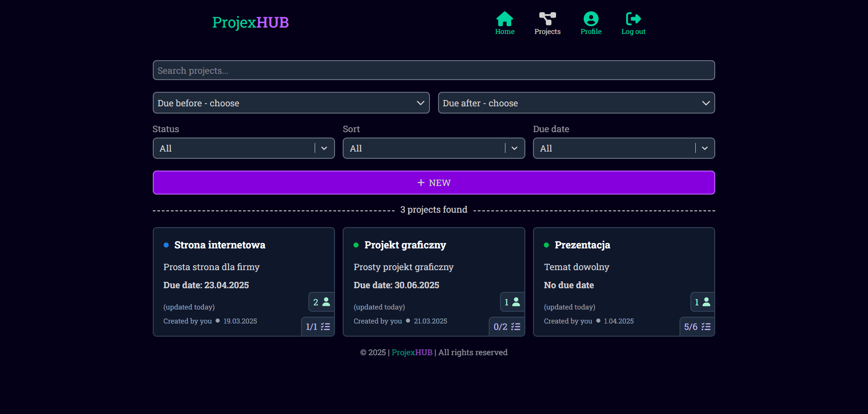Click Due date select showing All
868x414 pixels.
(x=624, y=148)
